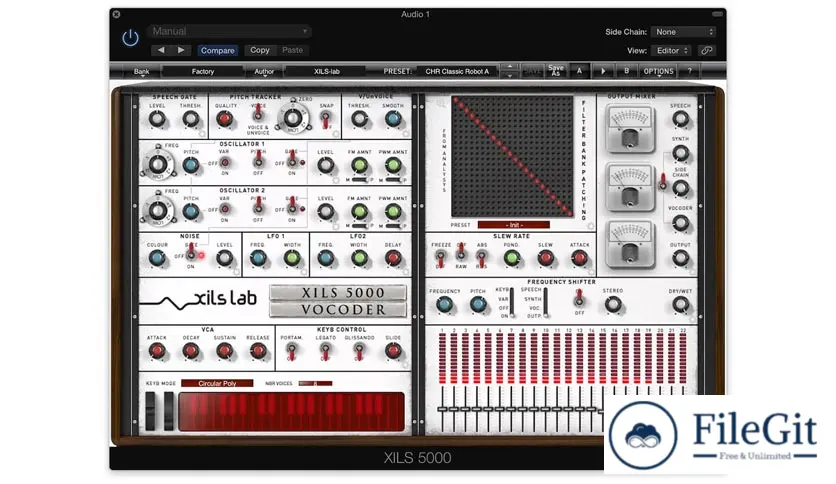836x484 pixels.
Task: Toggle the Oscillator 1 VAR switch
Action: point(224,163)
